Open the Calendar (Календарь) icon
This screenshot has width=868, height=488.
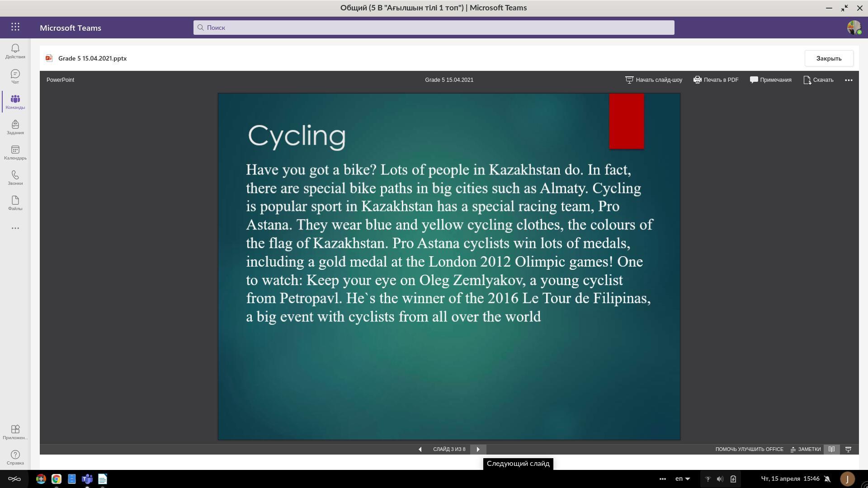tap(15, 152)
